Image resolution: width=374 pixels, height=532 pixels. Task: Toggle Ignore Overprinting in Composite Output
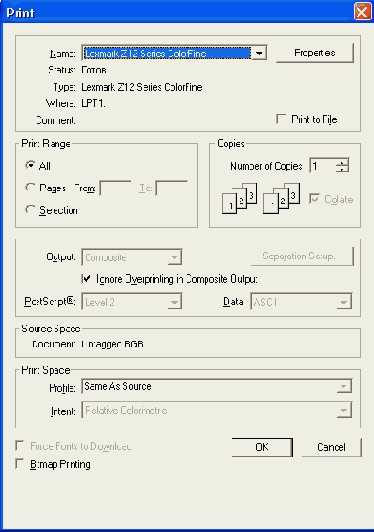pos(86,279)
